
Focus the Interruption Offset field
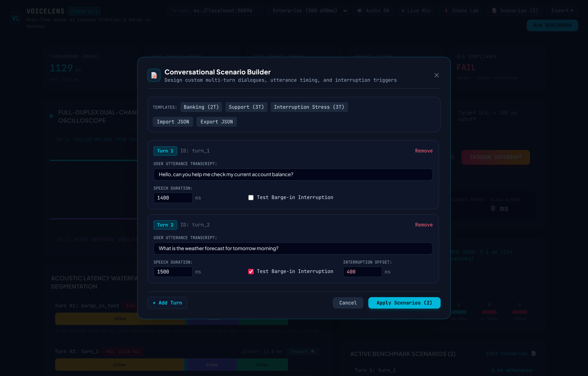coord(362,272)
